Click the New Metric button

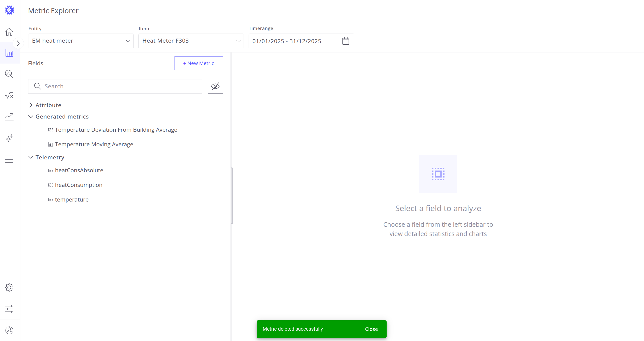(x=198, y=63)
